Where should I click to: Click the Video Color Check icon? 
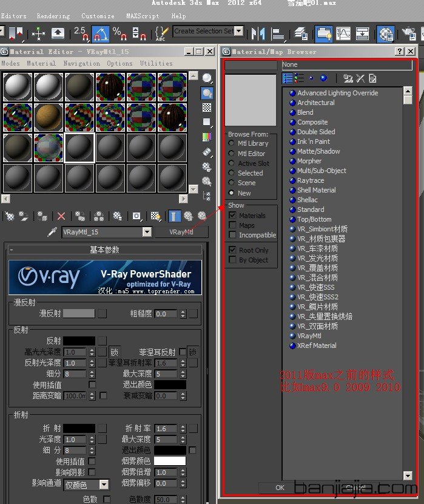point(207,137)
